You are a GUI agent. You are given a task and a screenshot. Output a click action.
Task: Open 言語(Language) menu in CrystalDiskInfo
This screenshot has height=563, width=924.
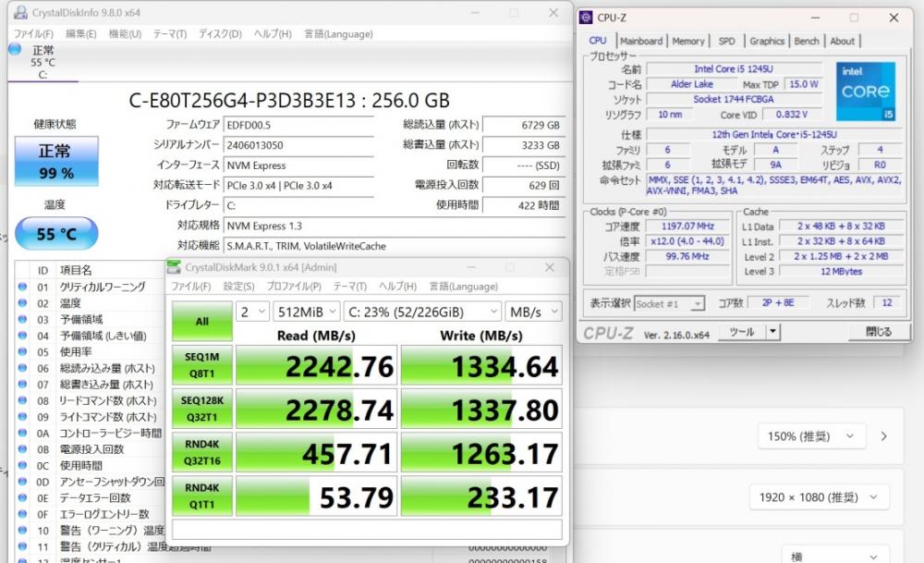pos(338,34)
